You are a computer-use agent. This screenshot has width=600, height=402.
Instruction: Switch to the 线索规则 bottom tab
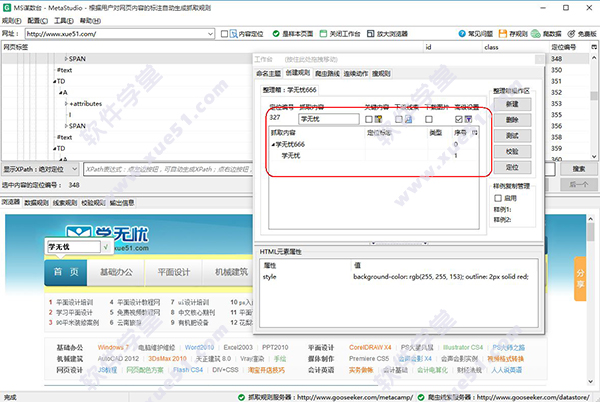coord(65,203)
